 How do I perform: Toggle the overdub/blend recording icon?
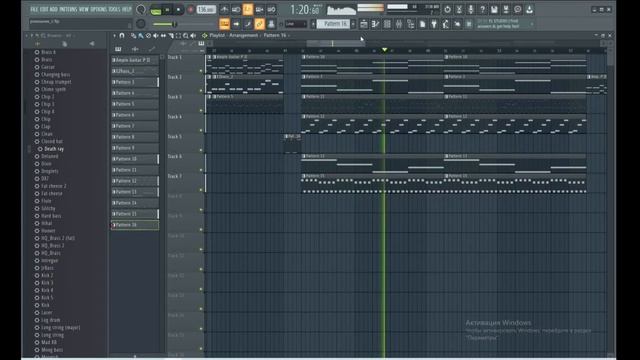259,9
